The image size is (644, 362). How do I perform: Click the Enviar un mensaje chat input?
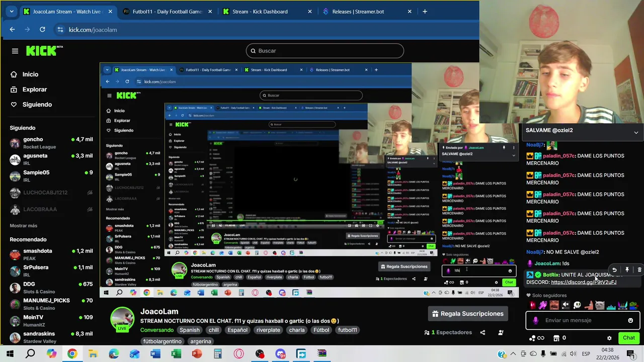(583, 320)
